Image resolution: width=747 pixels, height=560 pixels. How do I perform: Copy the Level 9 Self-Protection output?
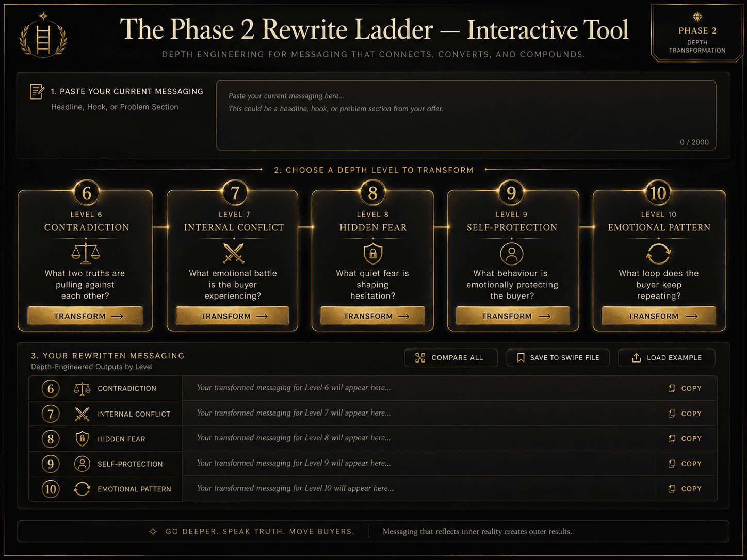tap(685, 464)
